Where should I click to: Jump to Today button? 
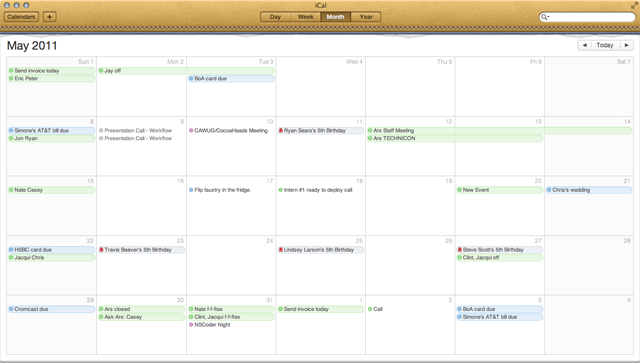(605, 45)
